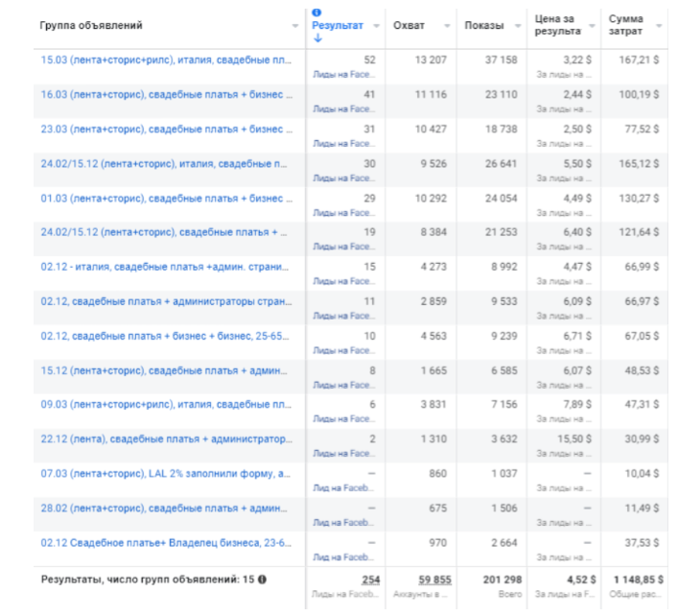
Task: Open the Группа объявлений column dropdown
Action: coord(294,26)
